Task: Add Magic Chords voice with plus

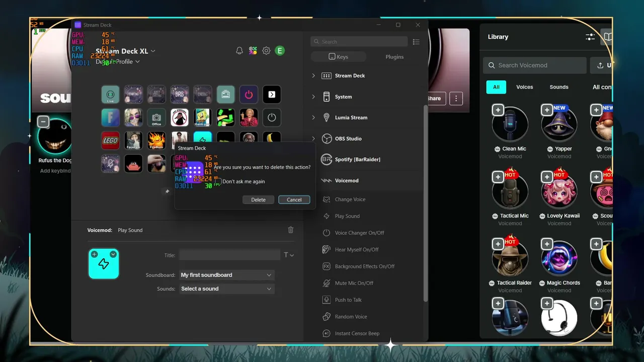Action: point(547,244)
